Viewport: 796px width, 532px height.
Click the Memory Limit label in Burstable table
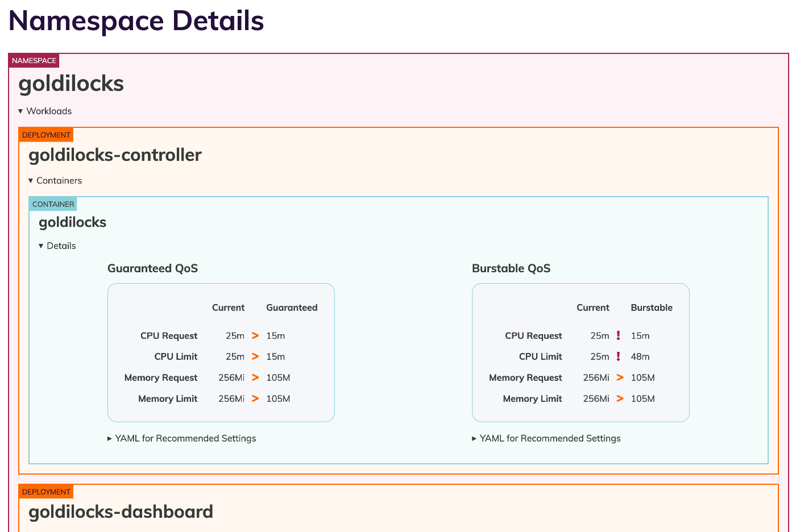[x=532, y=398]
